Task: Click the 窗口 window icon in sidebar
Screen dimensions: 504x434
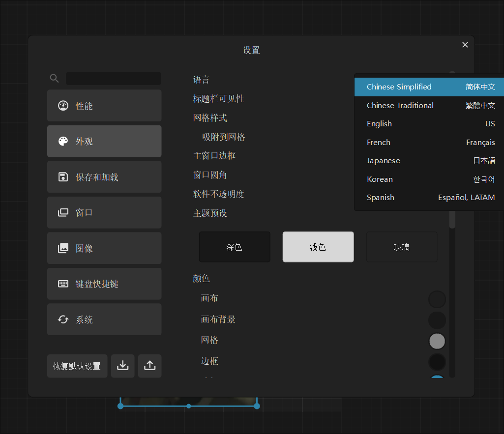Action: 63,213
